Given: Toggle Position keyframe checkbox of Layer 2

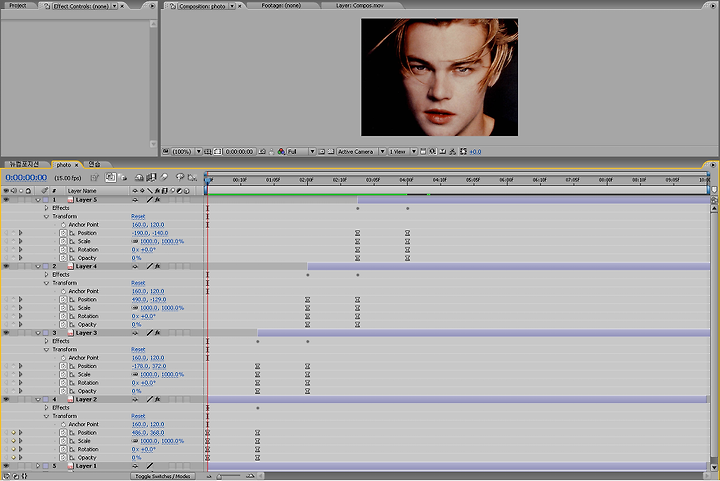Looking at the screenshot, I should point(13,433).
